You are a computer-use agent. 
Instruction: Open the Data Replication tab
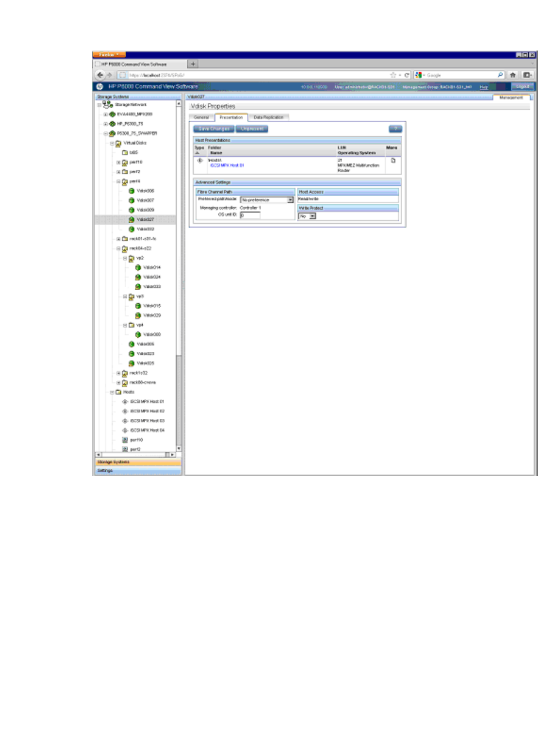tap(268, 117)
